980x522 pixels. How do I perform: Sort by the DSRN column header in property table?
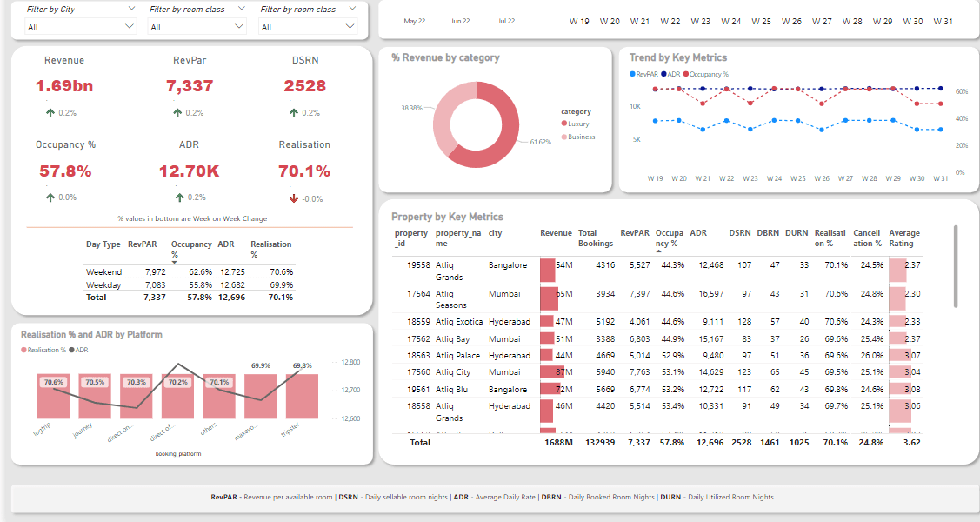[x=740, y=233]
